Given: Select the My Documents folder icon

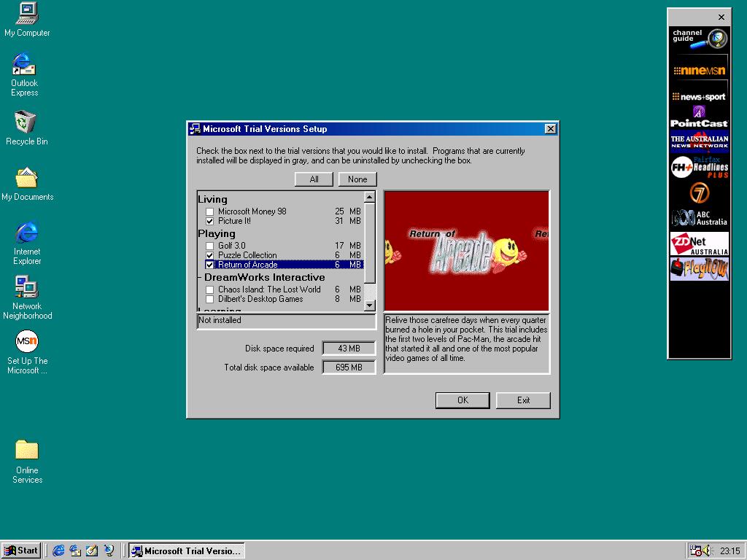Looking at the screenshot, I should (x=27, y=184).
